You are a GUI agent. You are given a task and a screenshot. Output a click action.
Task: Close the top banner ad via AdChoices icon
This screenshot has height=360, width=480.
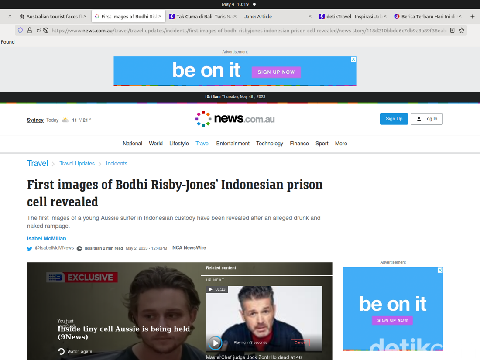(x=353, y=59)
